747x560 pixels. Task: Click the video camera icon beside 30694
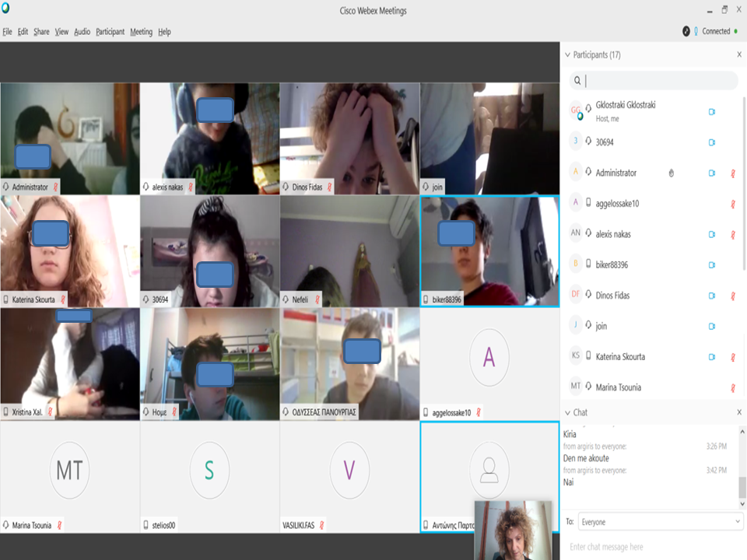(711, 142)
